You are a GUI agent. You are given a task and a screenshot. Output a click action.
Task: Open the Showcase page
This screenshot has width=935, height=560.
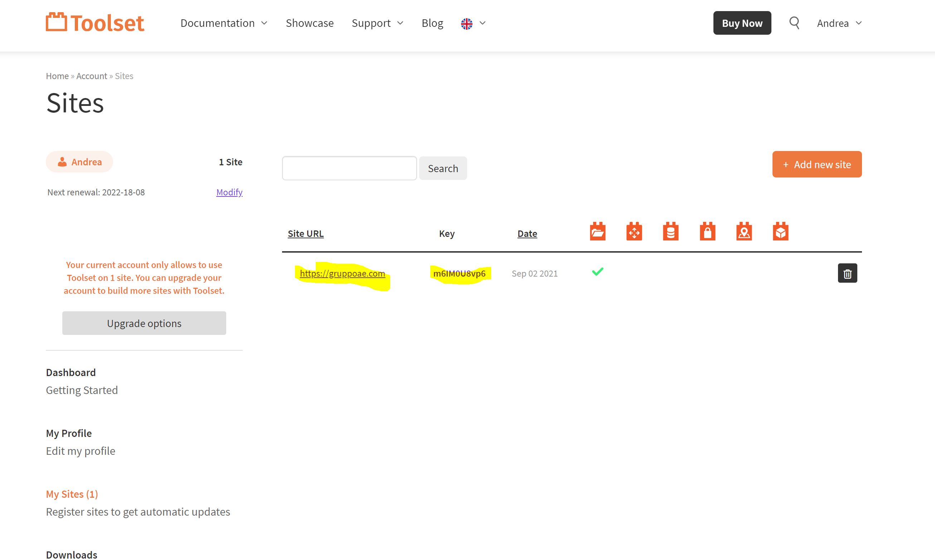(x=310, y=23)
